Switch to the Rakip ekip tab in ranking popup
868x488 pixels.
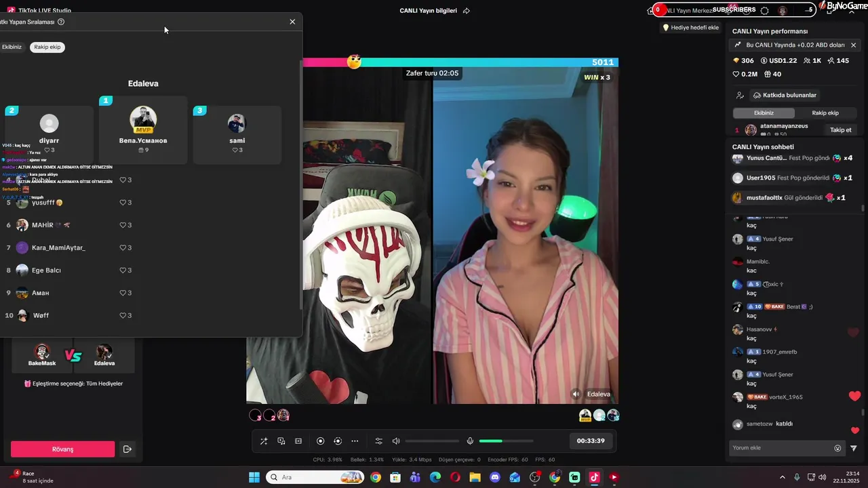(47, 47)
